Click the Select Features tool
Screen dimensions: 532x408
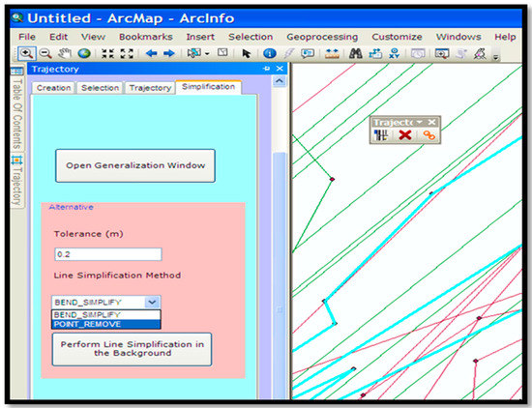(x=193, y=53)
